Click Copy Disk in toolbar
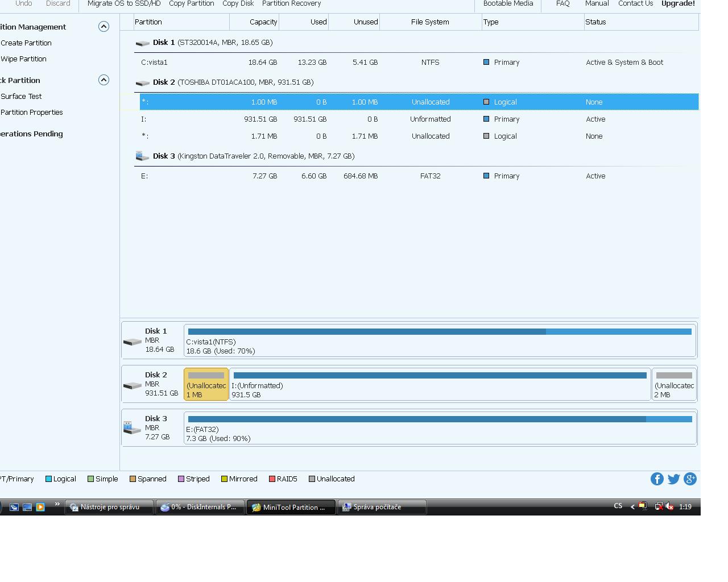 click(238, 3)
